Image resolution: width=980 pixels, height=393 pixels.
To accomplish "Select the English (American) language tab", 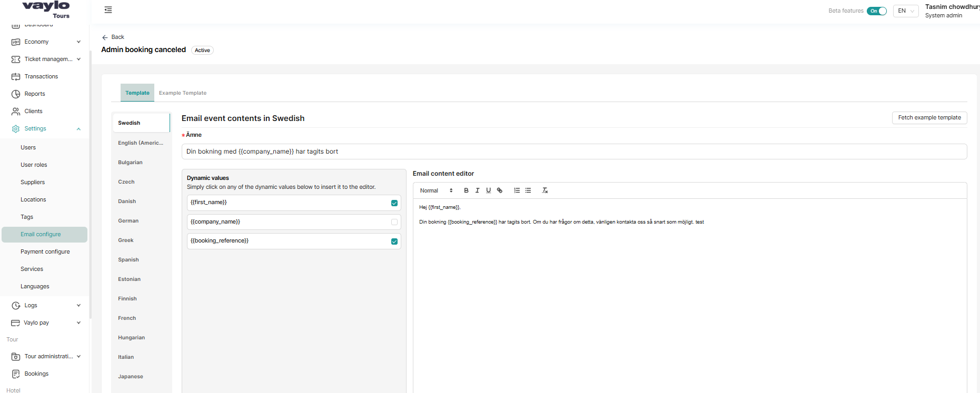I will pyautogui.click(x=141, y=143).
